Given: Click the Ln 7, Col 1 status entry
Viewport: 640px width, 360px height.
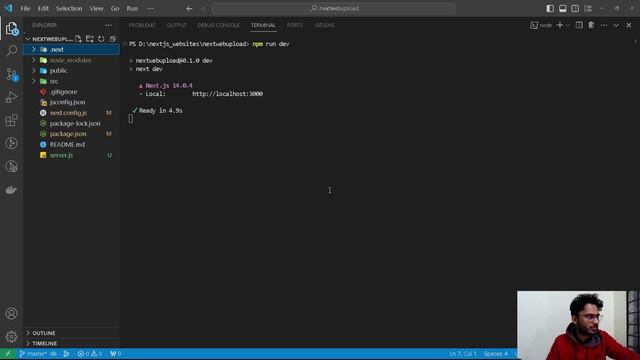Looking at the screenshot, I should coord(462,354).
